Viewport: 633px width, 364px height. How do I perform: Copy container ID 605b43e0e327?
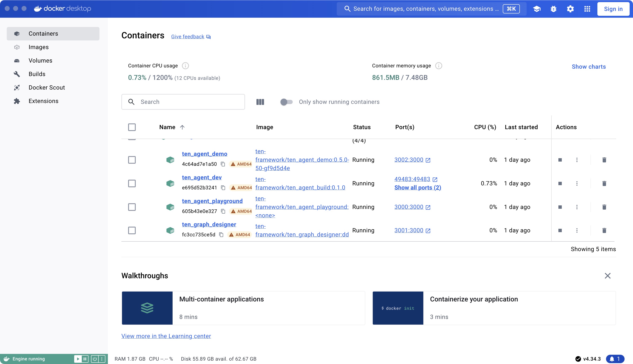click(x=223, y=211)
